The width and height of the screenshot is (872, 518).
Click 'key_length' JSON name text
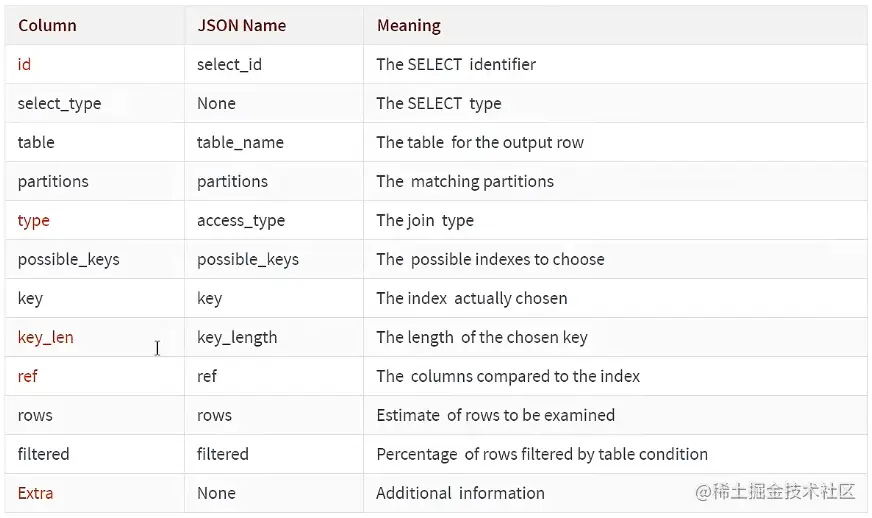237,338
